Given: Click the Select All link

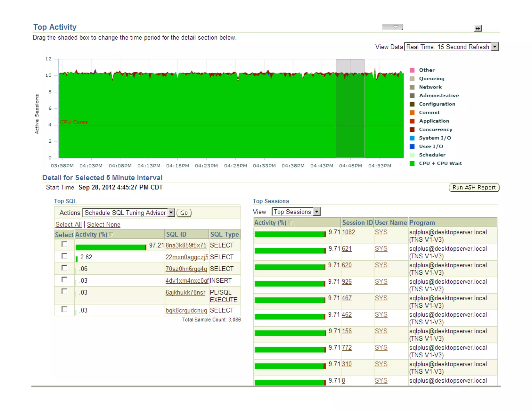Looking at the screenshot, I should tap(68, 224).
